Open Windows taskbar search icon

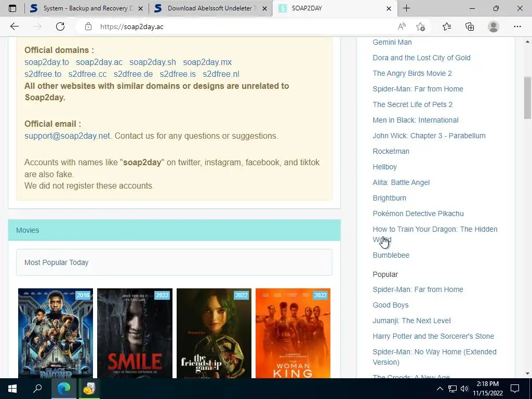(x=37, y=389)
